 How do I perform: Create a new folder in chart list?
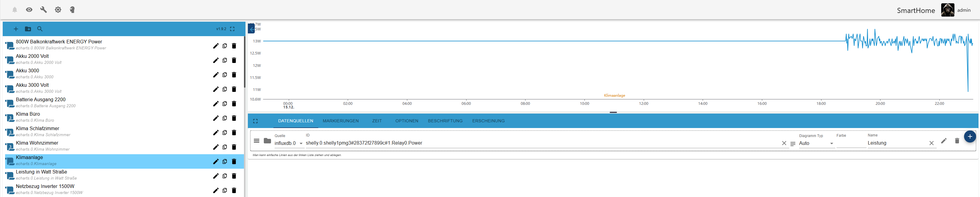28,29
